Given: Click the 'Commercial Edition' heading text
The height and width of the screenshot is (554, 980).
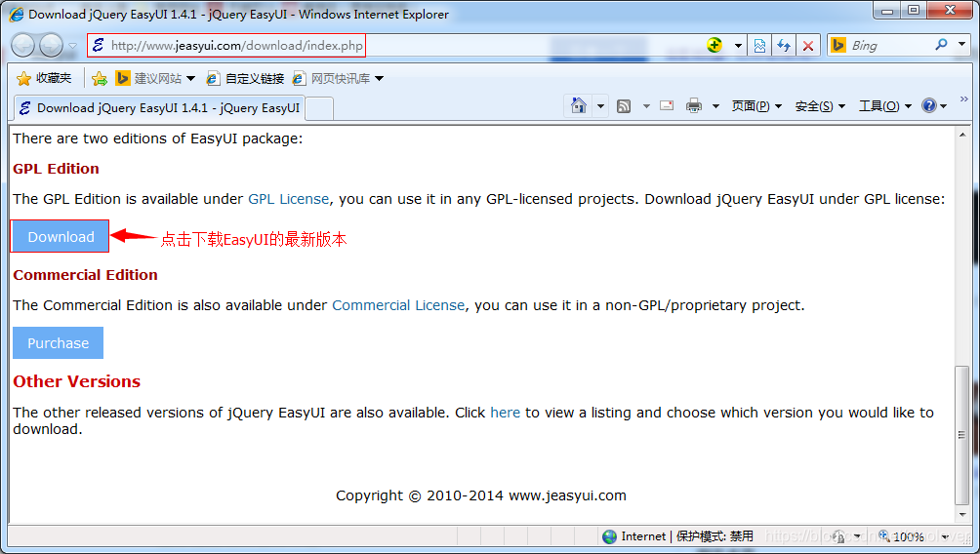Looking at the screenshot, I should tap(85, 275).
